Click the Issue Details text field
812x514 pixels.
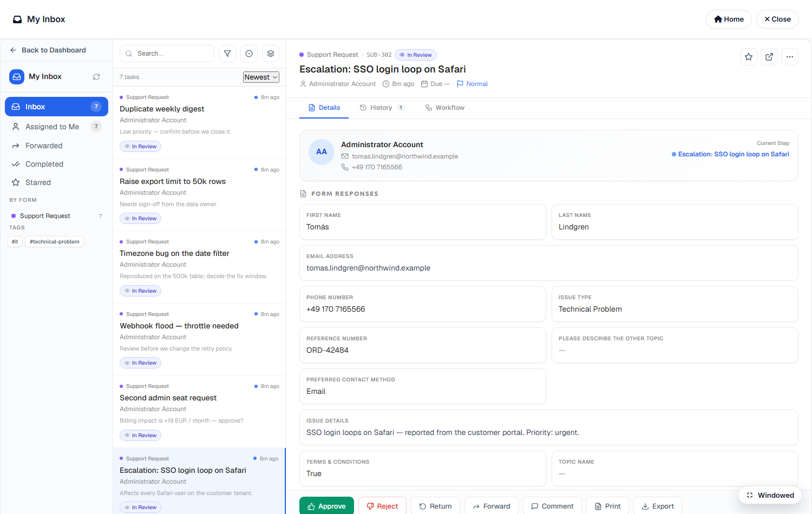click(x=549, y=427)
